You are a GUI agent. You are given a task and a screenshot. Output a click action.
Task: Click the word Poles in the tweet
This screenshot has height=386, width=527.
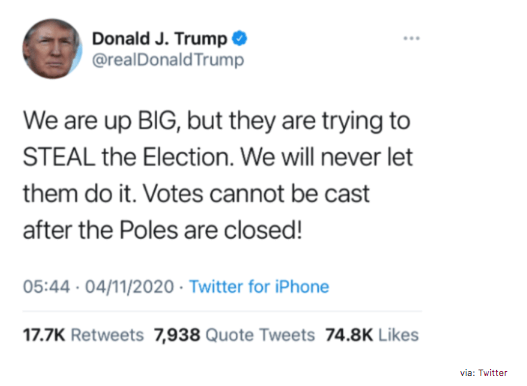pos(149,230)
